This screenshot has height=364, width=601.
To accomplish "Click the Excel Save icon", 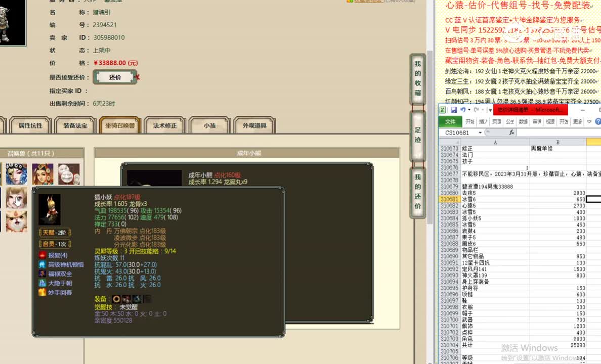I will pyautogui.click(x=454, y=110).
